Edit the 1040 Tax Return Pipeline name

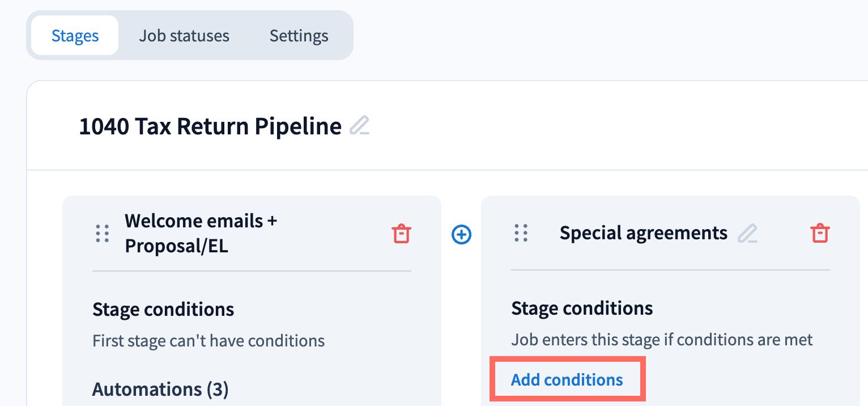click(359, 125)
